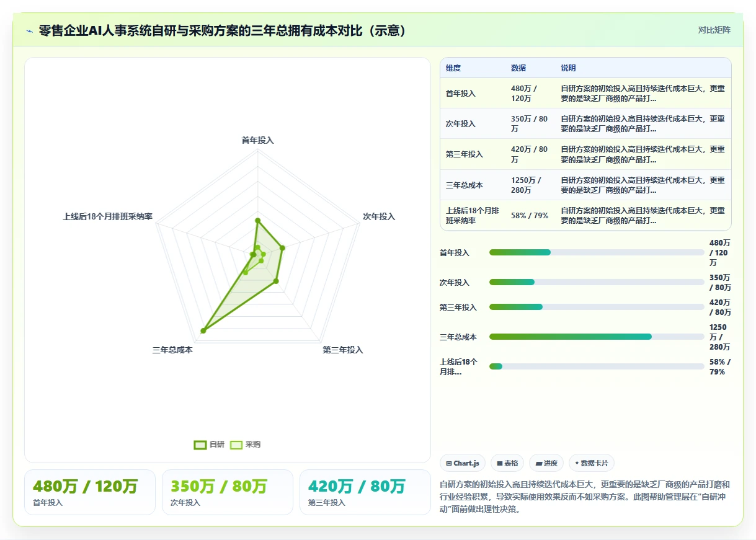Screen dimensions: 756x540
Task: Click the summary paragraph below the tag chips
Action: pos(585,497)
